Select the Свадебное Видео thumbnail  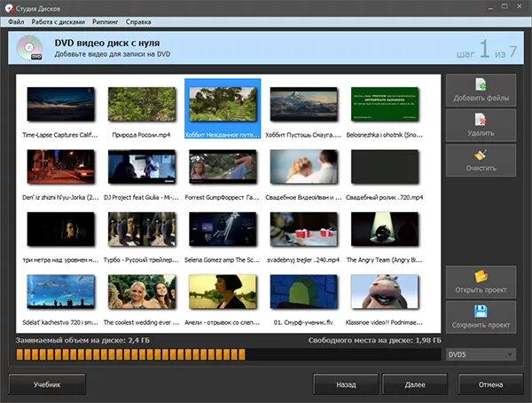pyautogui.click(x=303, y=167)
